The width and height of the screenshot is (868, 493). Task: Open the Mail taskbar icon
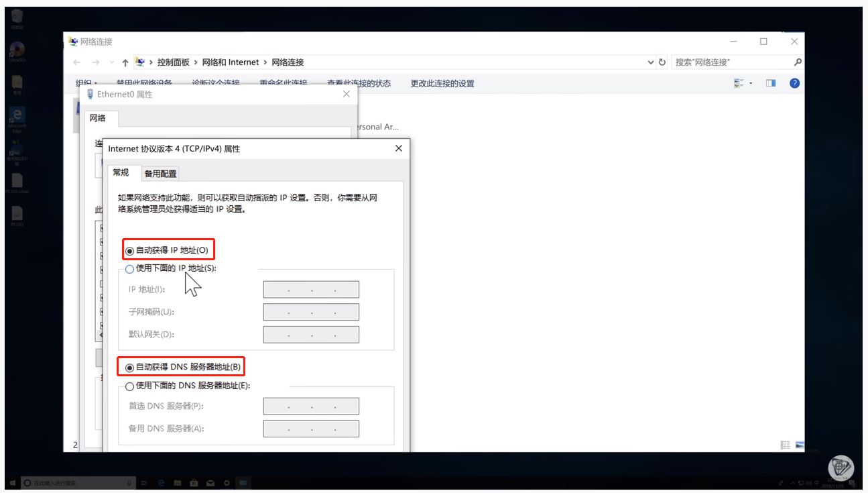tap(210, 482)
